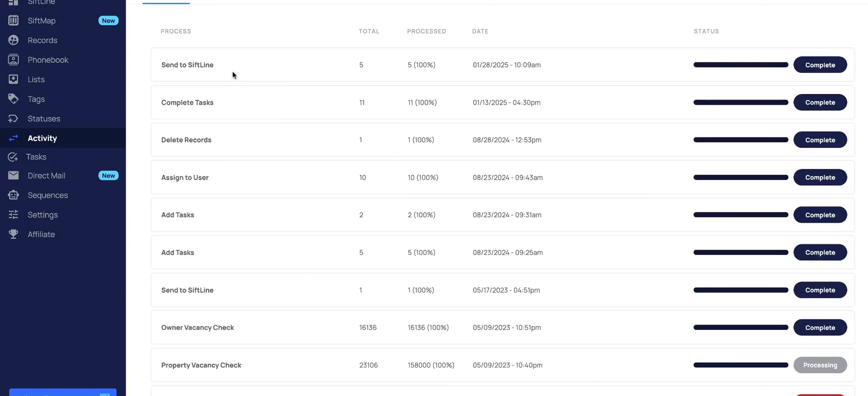Click the processed value 10 (100%)
Image resolution: width=868 pixels, height=396 pixels.
pos(423,177)
